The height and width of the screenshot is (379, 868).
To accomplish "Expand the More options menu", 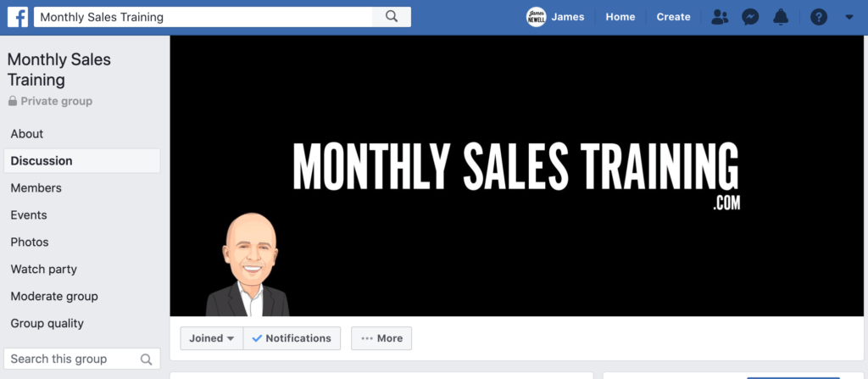I will pos(381,338).
